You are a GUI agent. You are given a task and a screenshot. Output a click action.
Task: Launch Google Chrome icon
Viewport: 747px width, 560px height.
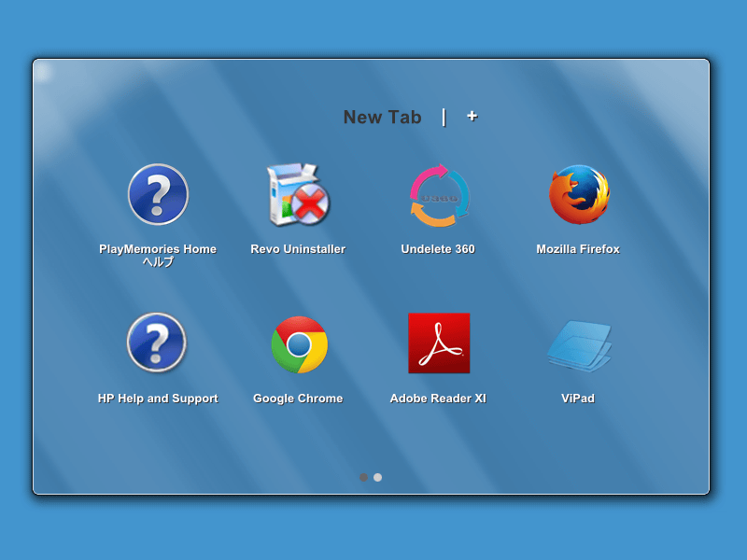click(x=299, y=343)
